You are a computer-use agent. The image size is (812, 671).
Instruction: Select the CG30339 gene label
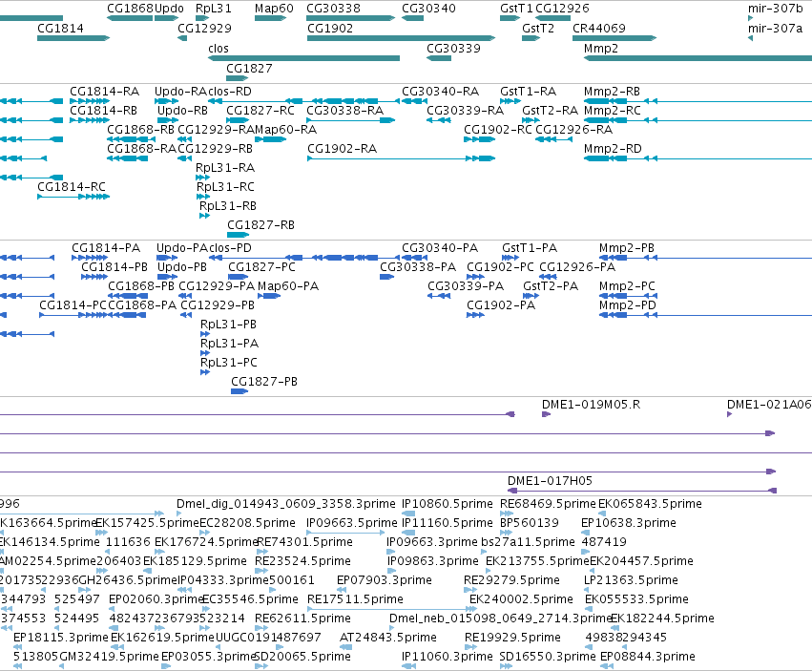tap(453, 48)
